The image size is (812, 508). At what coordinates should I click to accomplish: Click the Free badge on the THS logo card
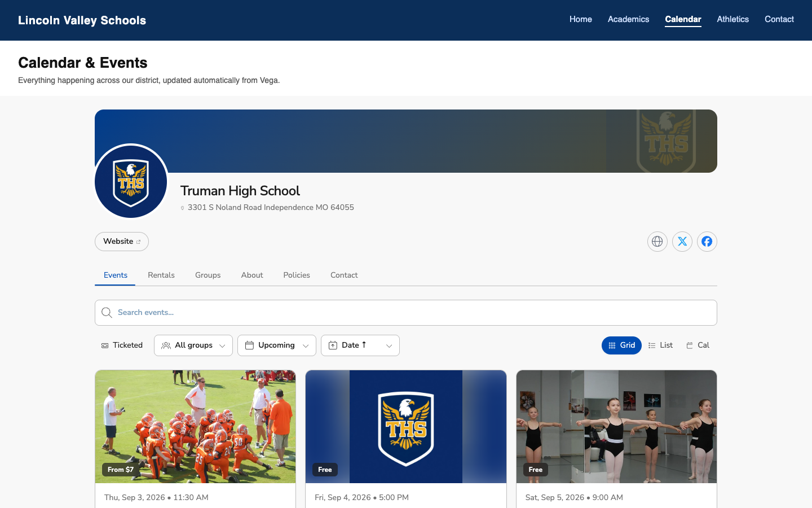pos(325,470)
